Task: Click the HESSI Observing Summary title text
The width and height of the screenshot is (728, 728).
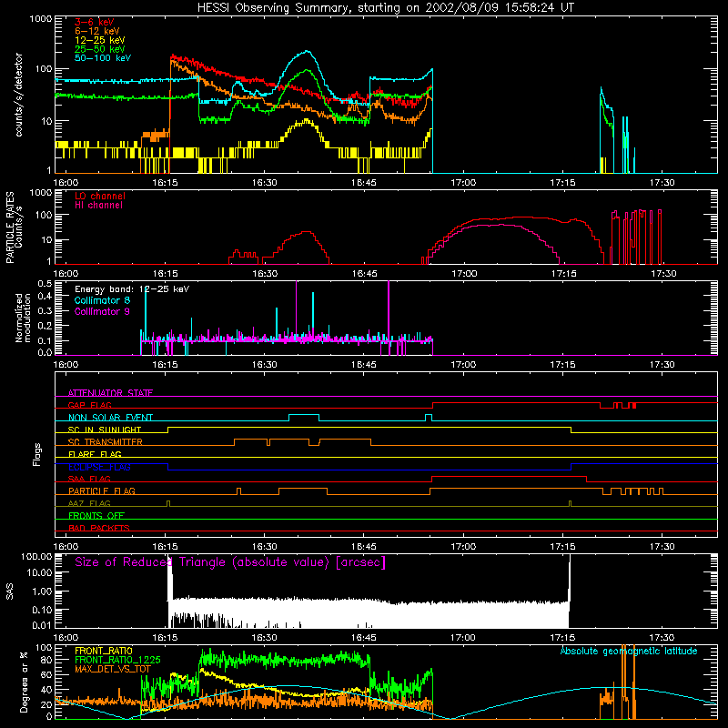Action: (385, 7)
